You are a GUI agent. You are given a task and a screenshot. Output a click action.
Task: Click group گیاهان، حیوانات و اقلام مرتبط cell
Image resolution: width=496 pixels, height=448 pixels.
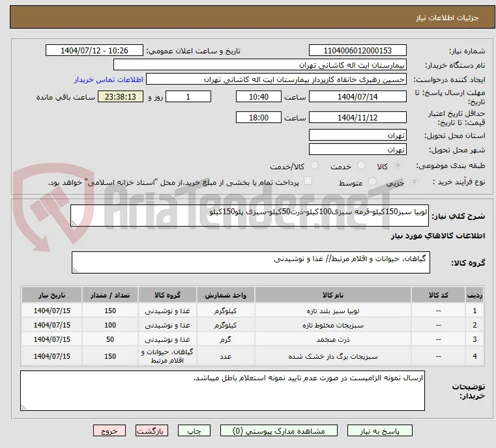[168, 356]
